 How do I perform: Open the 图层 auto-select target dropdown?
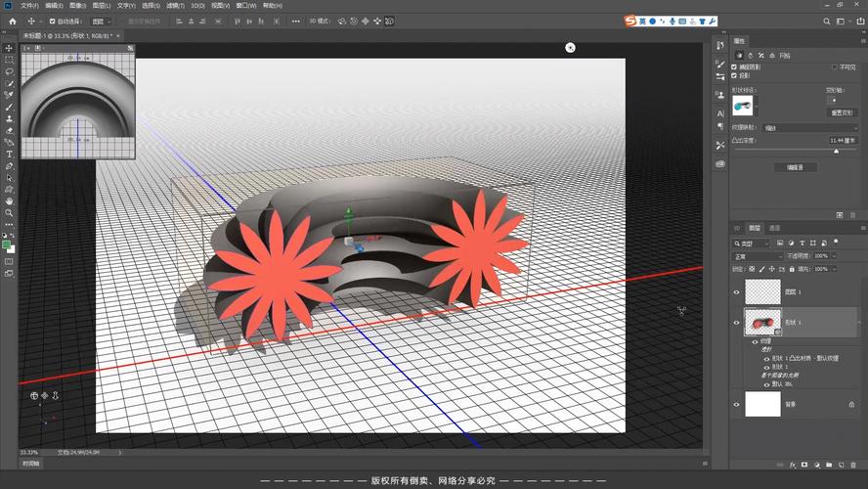coord(101,21)
